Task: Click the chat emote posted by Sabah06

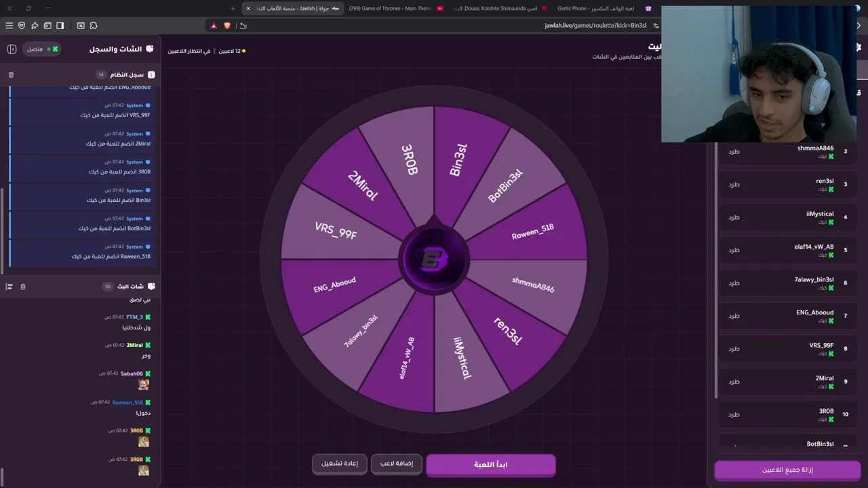Action: pos(144,384)
